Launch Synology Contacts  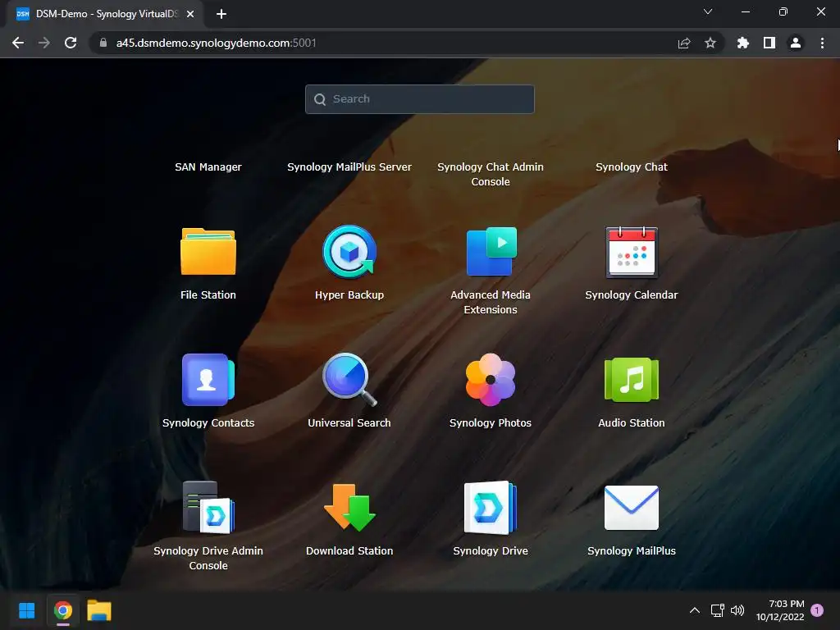(208, 380)
